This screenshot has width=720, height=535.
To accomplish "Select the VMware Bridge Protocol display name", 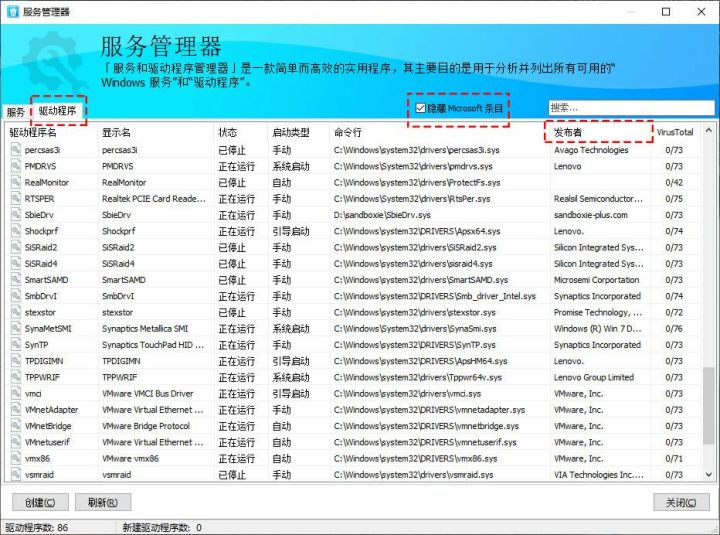I will [x=146, y=426].
